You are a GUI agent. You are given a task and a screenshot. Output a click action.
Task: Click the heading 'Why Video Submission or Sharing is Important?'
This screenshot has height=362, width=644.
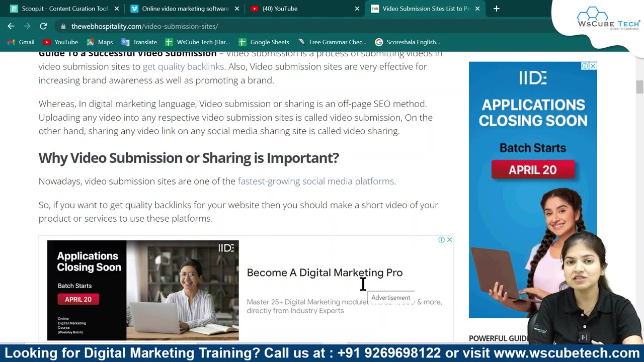tap(189, 158)
